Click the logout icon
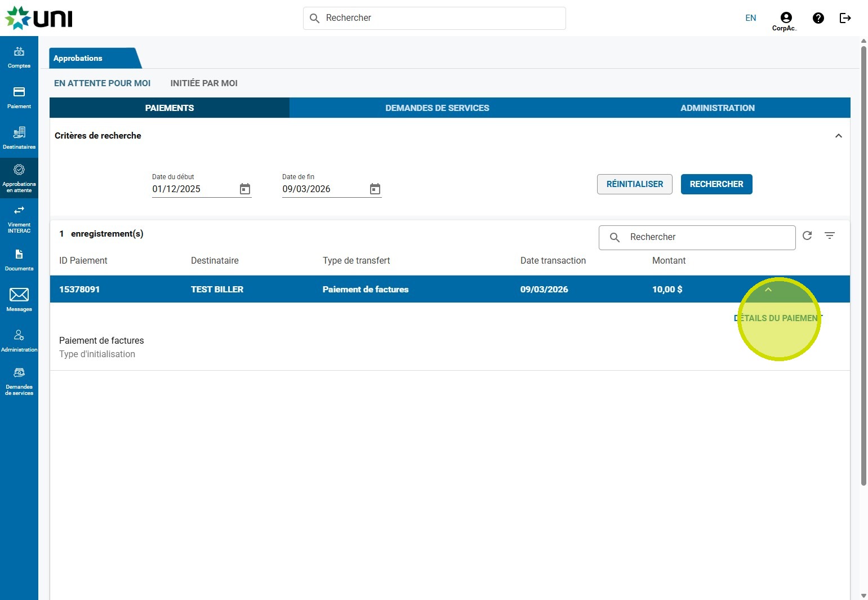 [845, 18]
